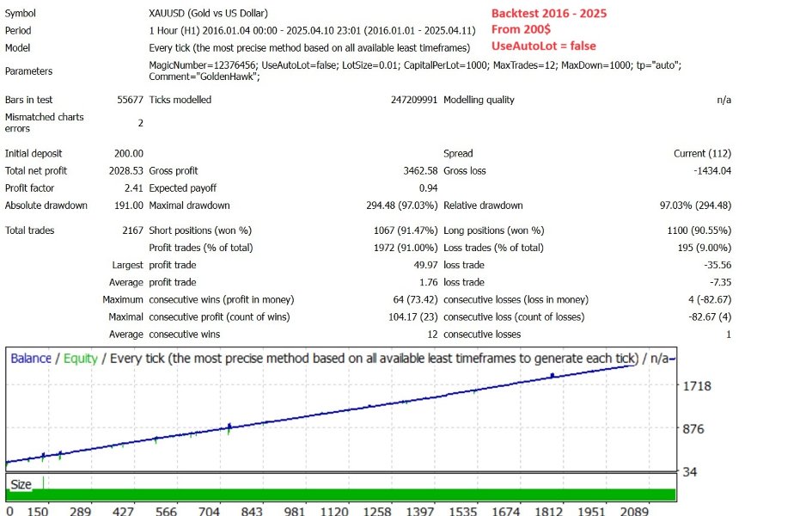The width and height of the screenshot is (812, 516).
Task: Click the red Backtest 2016 - 2025 note
Action: [549, 14]
